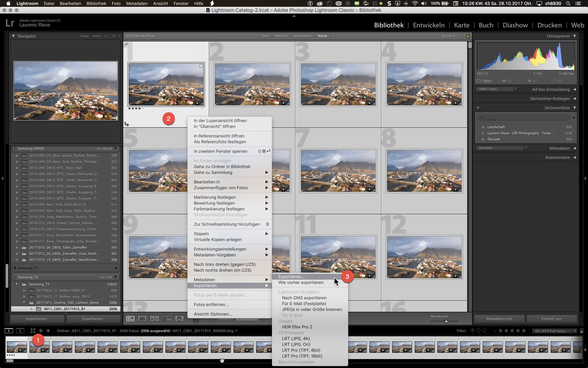Select grid thumbnail number 4
The width and height of the screenshot is (588, 368).
pos(424,85)
